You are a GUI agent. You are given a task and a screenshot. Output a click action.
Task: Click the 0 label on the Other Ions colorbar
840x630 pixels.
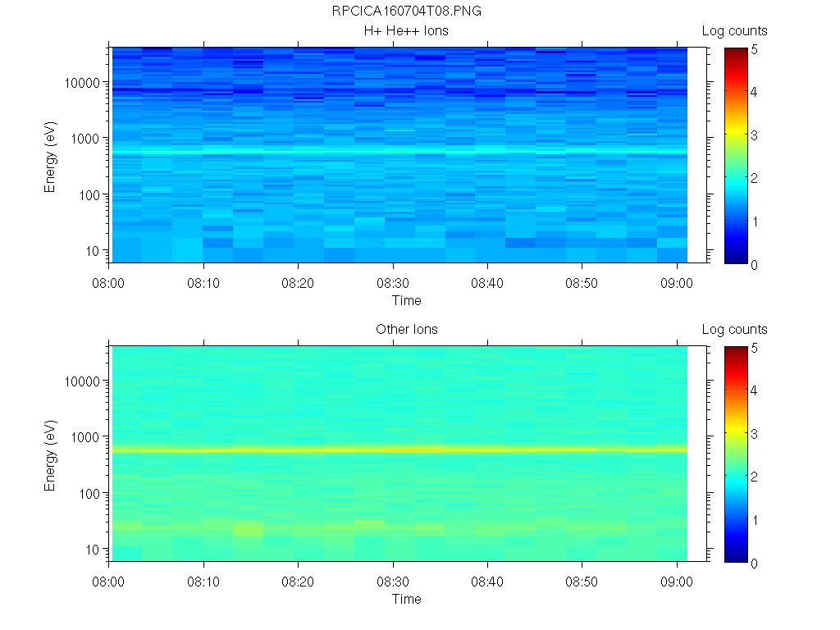pyautogui.click(x=755, y=563)
